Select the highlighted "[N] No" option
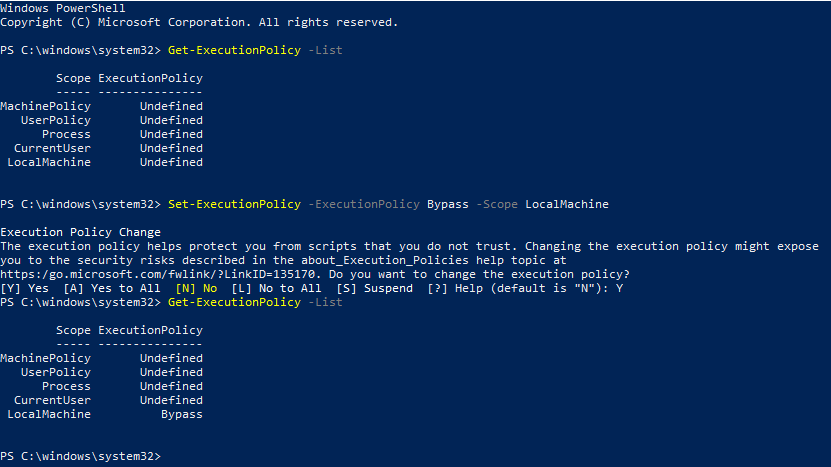Viewport: 831px width, 467px height. click(196, 288)
